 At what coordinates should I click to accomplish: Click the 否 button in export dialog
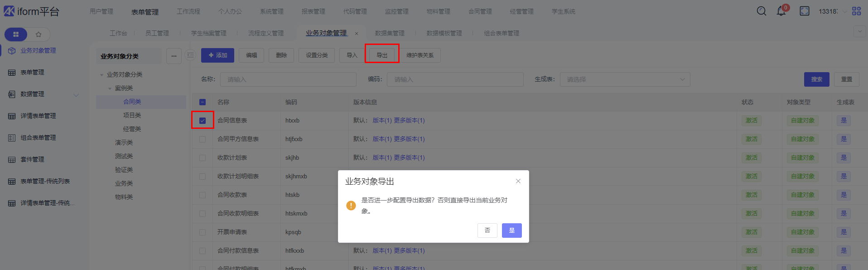click(487, 231)
